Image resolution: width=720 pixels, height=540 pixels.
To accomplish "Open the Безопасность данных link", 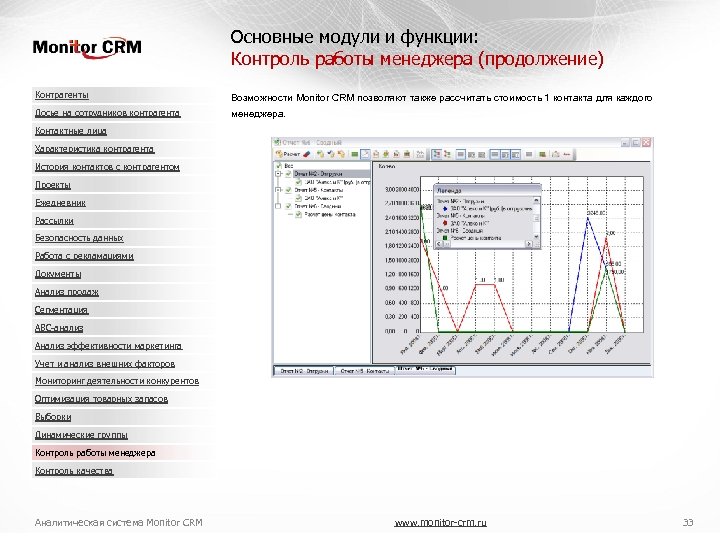I will click(x=79, y=238).
